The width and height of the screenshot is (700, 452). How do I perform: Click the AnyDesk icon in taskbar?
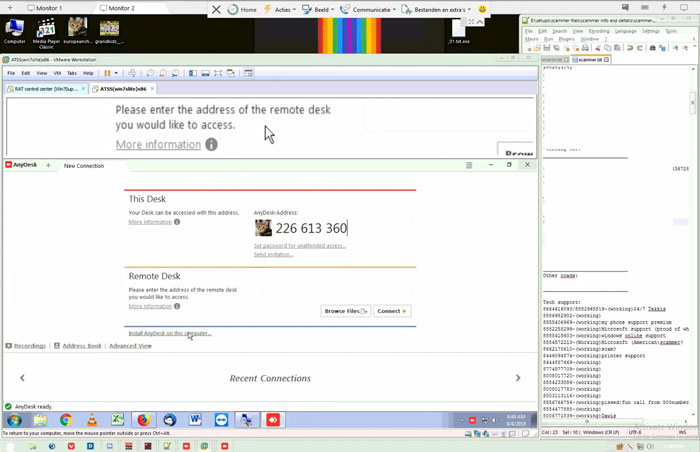pyautogui.click(x=271, y=420)
